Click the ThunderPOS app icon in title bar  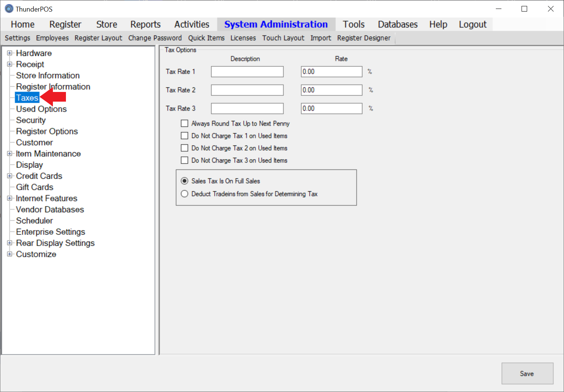[9, 9]
